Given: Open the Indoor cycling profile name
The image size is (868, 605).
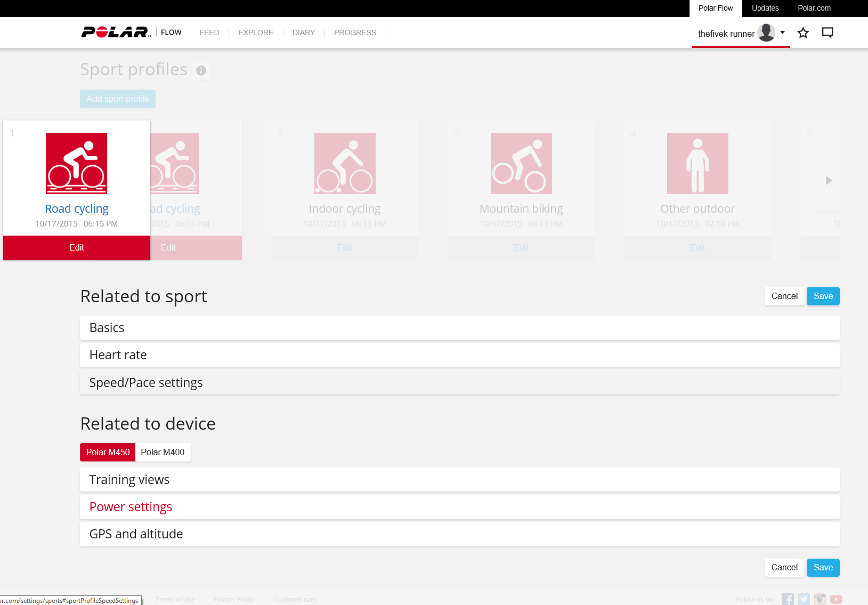Looking at the screenshot, I should click(345, 209).
